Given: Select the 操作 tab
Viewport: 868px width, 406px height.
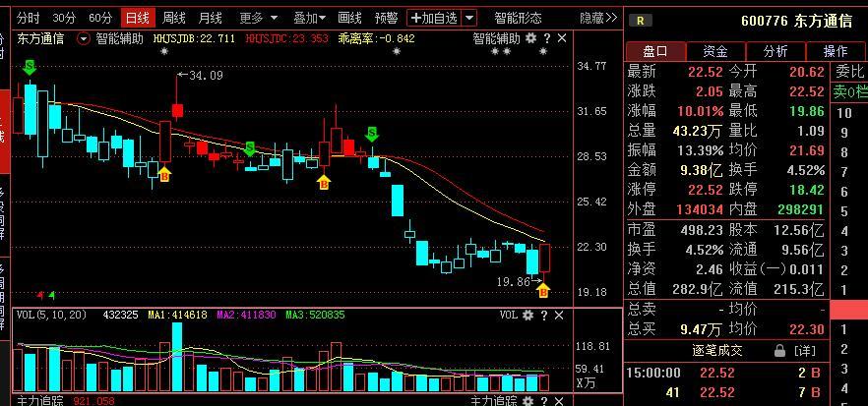Looking at the screenshot, I should (x=836, y=51).
